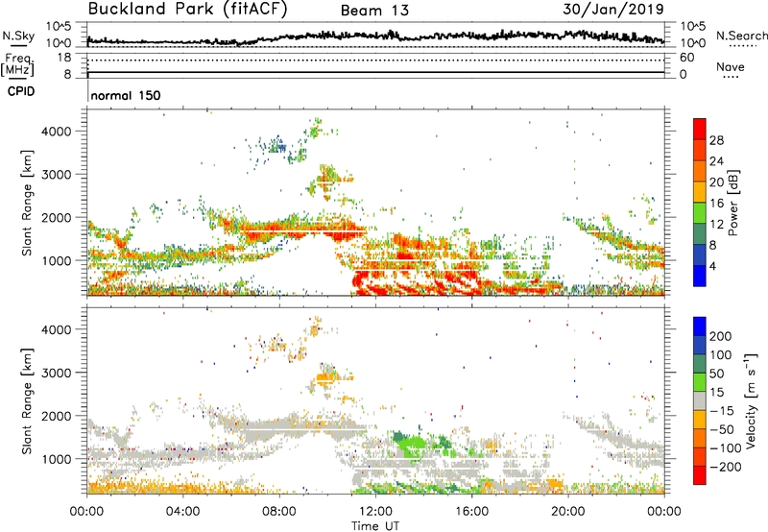Click the '08:00' time tick label
The image size is (768, 532).
click(279, 512)
